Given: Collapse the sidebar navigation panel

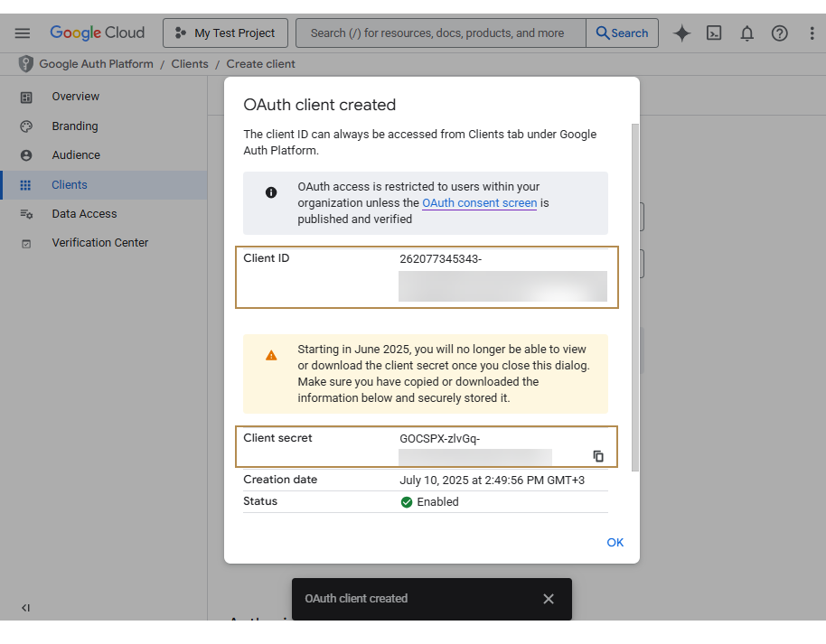Looking at the screenshot, I should 25,608.
